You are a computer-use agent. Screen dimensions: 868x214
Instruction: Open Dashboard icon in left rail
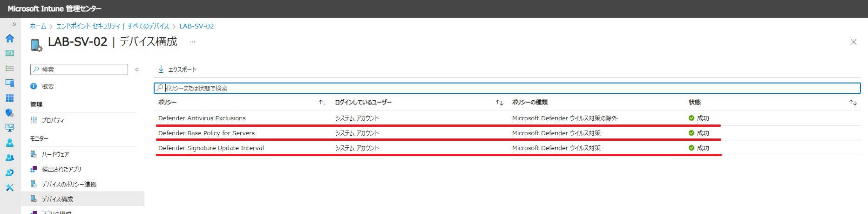pos(9,53)
